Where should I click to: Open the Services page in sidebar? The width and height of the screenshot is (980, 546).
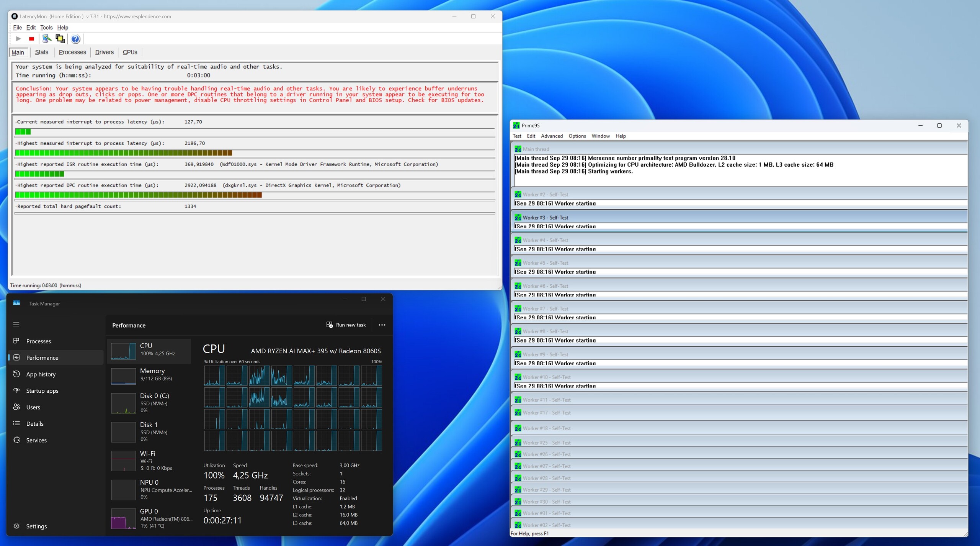(36, 440)
